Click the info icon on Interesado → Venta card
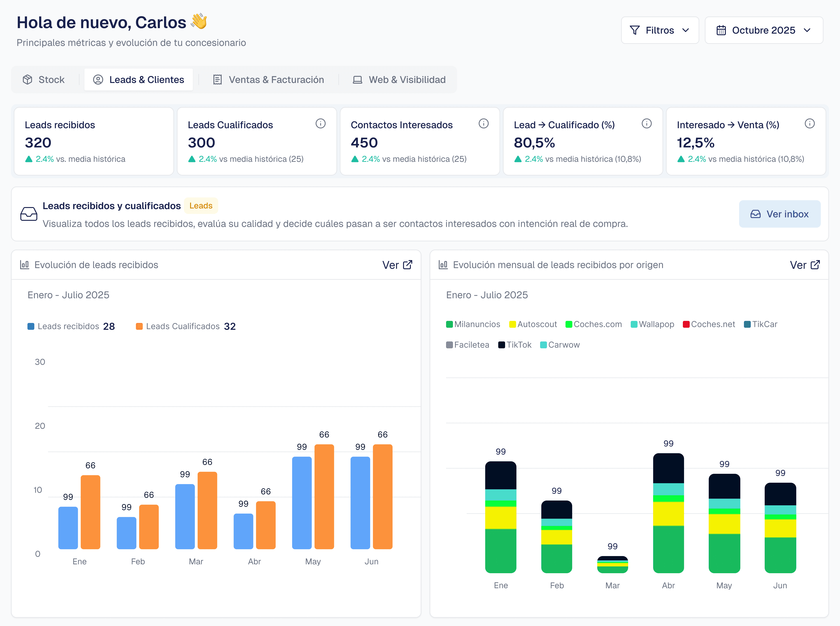Viewport: 840px width, 626px height. 810,124
